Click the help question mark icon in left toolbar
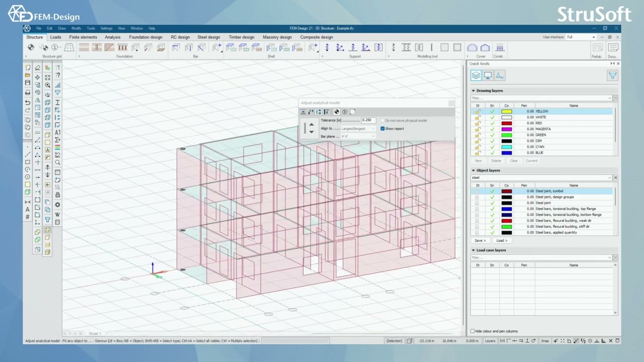Viewport: 644px width, 362px height. (58, 75)
